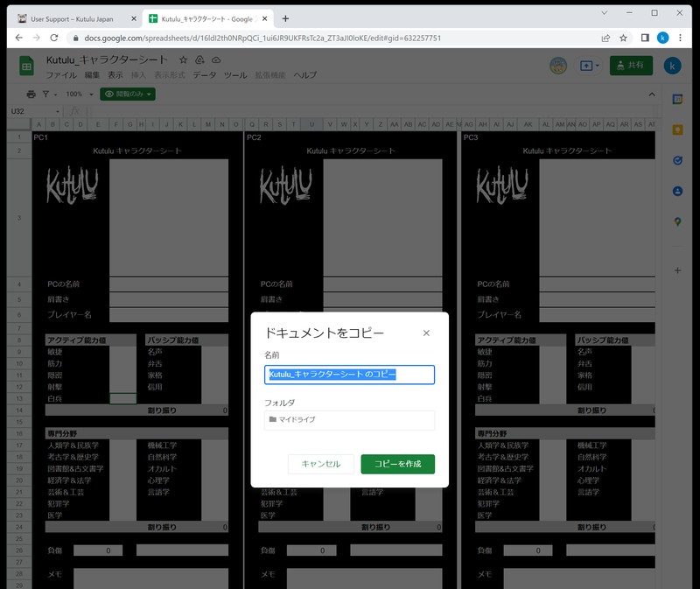
Task: Open the 編集 menu
Action: pos(92,75)
